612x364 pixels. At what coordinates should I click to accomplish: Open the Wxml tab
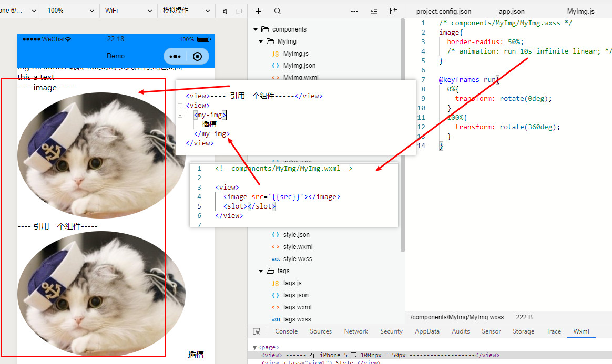[581, 331]
